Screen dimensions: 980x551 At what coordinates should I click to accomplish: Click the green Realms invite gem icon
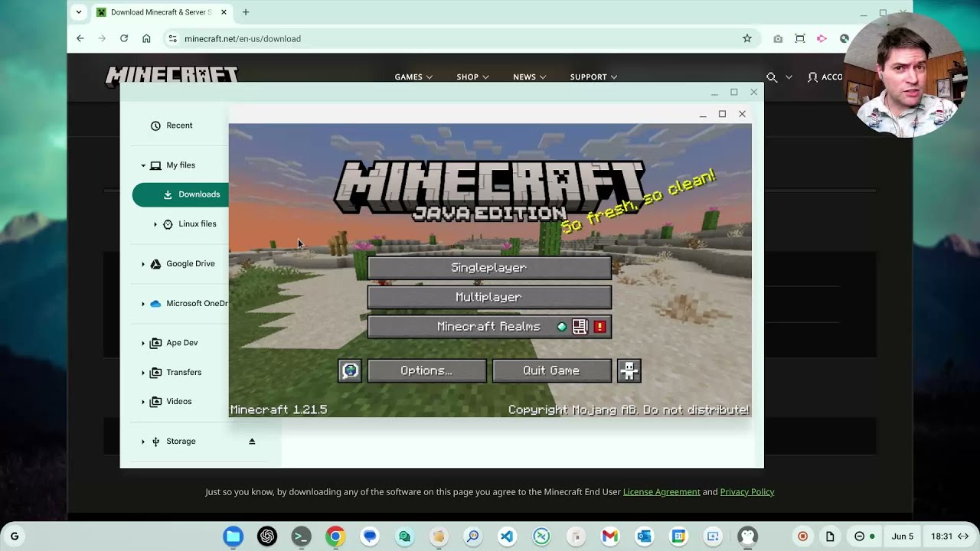click(562, 327)
